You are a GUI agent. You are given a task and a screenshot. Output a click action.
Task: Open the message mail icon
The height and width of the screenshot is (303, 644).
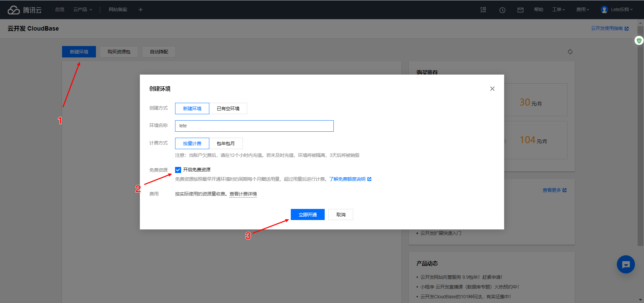(520, 10)
